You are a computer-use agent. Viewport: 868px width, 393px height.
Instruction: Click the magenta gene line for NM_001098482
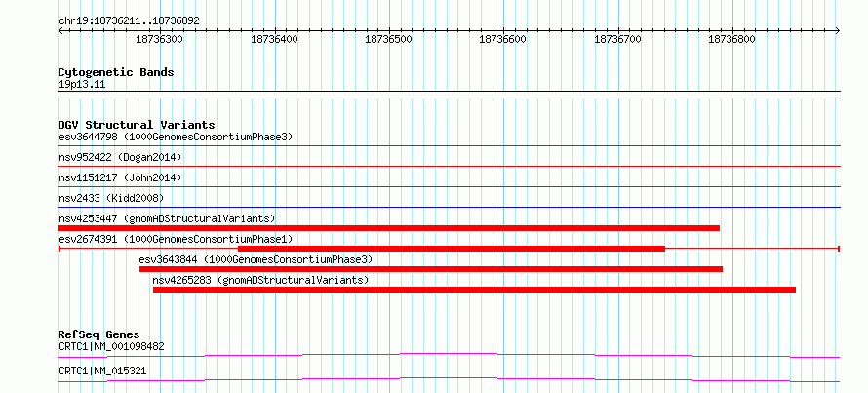click(x=449, y=355)
